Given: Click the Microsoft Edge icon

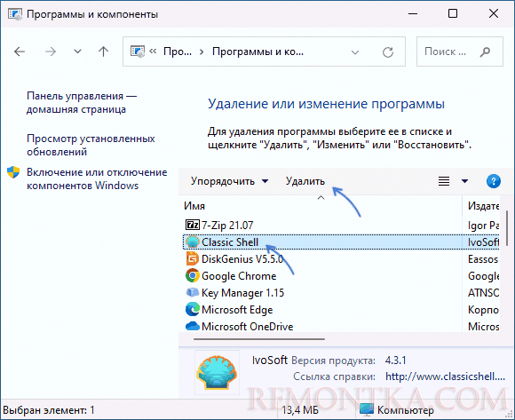Looking at the screenshot, I should pyautogui.click(x=192, y=309).
